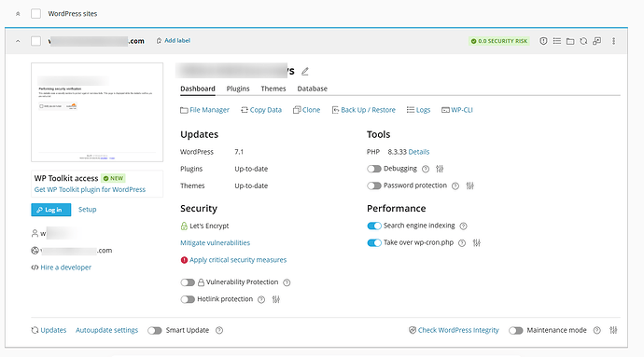Screen dimensions: 644x357
Task: Click the Let's Encrypt lock icon
Action: pyautogui.click(x=184, y=226)
